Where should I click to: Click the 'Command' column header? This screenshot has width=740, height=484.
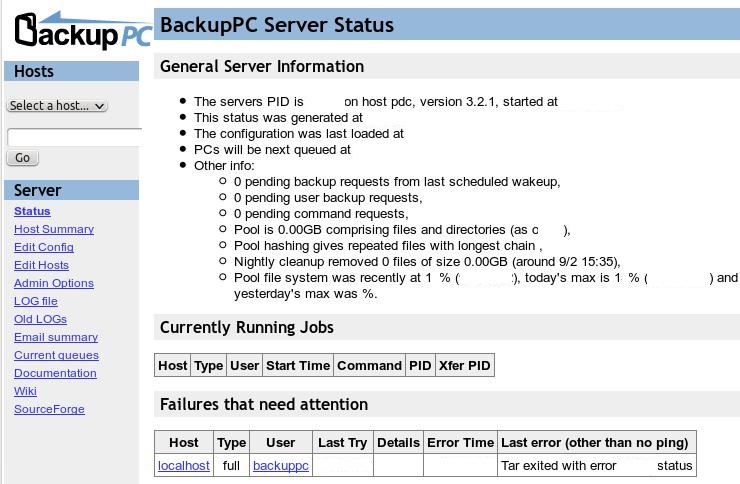pos(370,366)
